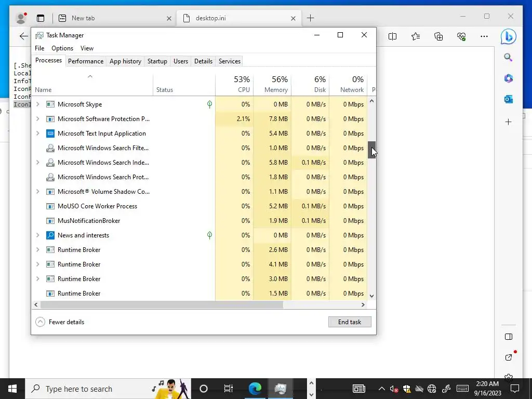The width and height of the screenshot is (532, 399).
Task: Click the 2.1% CPU value cell
Action: pyautogui.click(x=234, y=119)
